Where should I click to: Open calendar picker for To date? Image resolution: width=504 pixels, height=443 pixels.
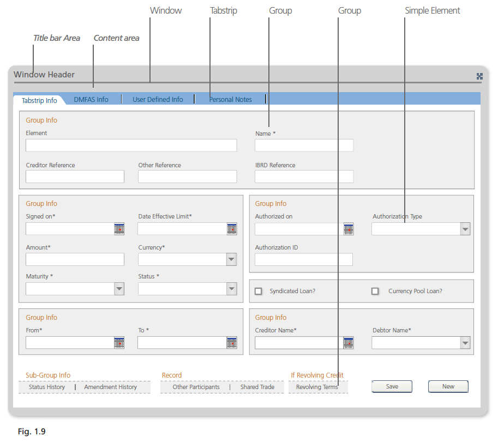232,342
